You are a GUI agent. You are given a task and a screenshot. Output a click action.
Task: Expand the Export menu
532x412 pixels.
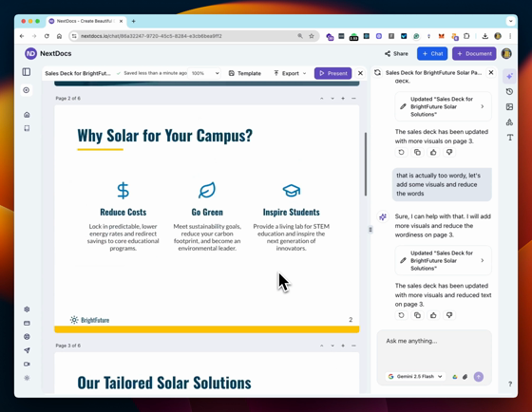(290, 73)
